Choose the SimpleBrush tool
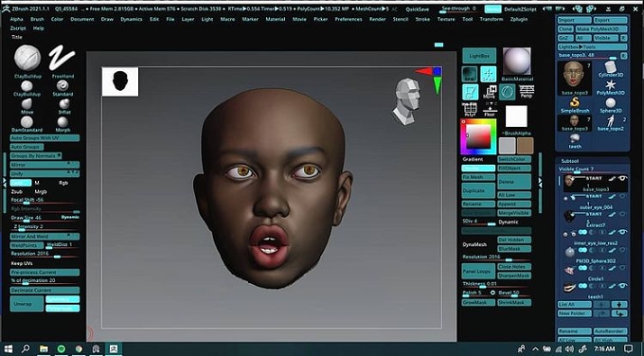644x356 pixels. [x=575, y=104]
